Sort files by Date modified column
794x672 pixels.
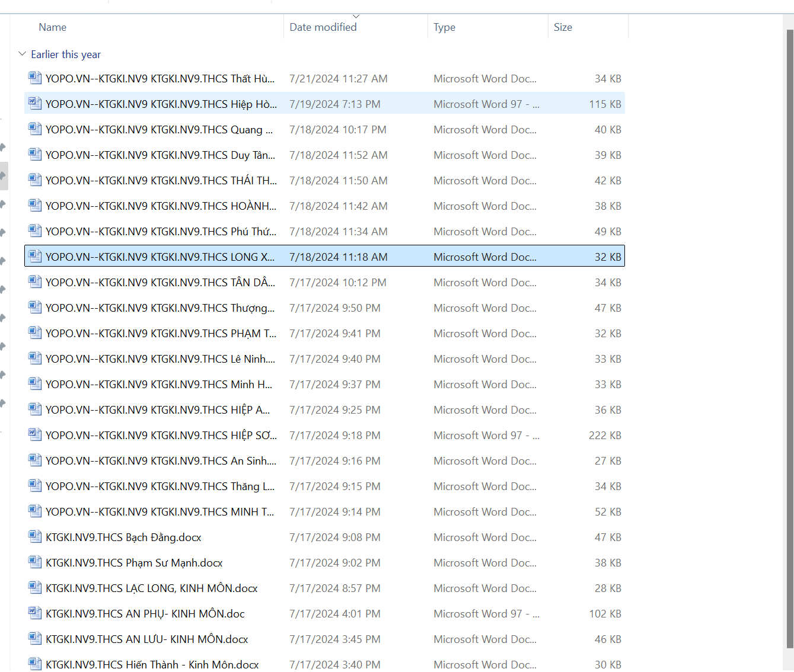(x=323, y=27)
